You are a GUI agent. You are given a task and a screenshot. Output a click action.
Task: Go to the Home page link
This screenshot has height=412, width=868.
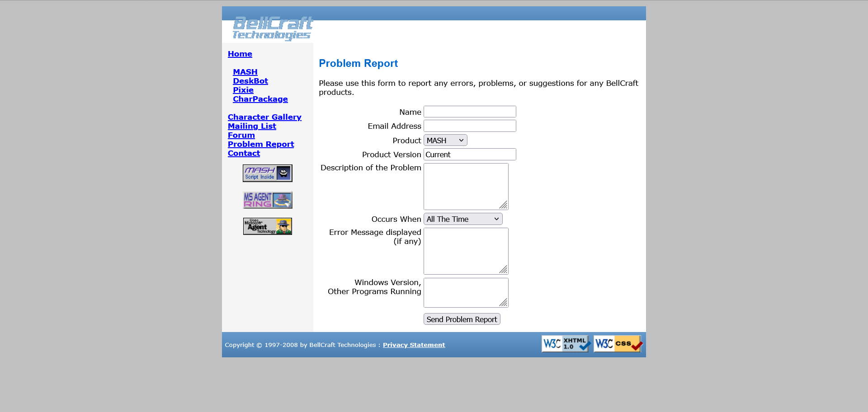coord(240,54)
